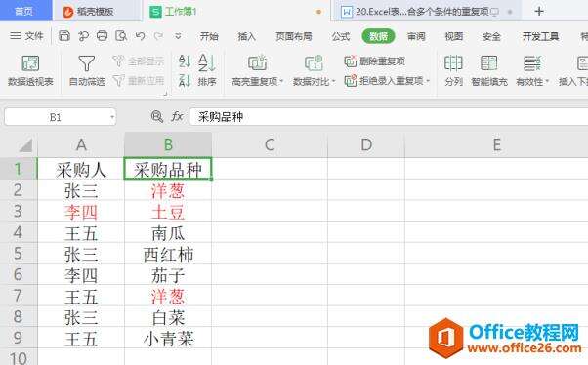Open the 文件 menu
The height and width of the screenshot is (365, 588).
point(26,36)
